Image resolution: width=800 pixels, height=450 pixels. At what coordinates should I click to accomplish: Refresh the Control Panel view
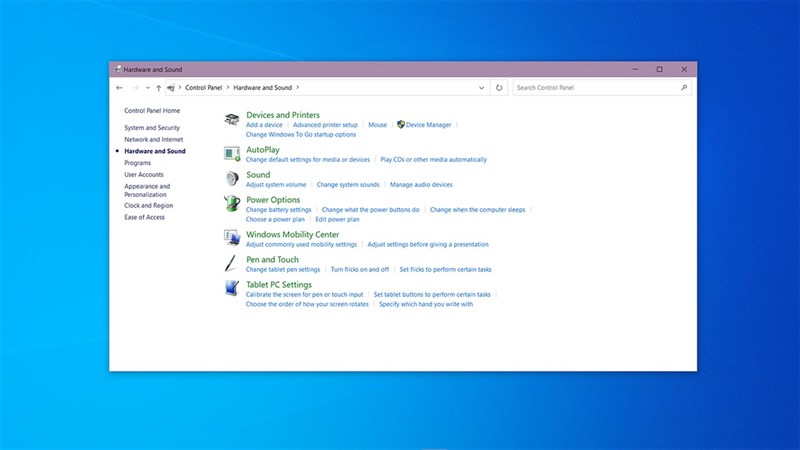[x=499, y=88]
